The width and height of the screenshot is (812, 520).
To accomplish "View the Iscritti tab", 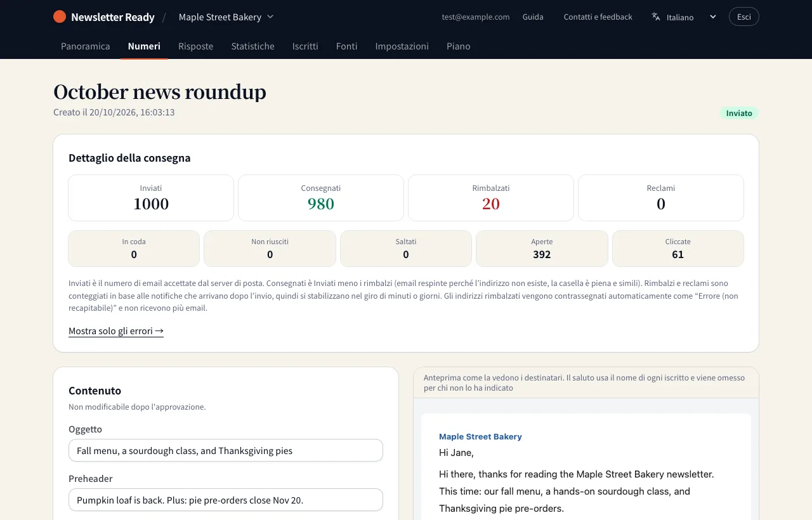I will tap(305, 46).
